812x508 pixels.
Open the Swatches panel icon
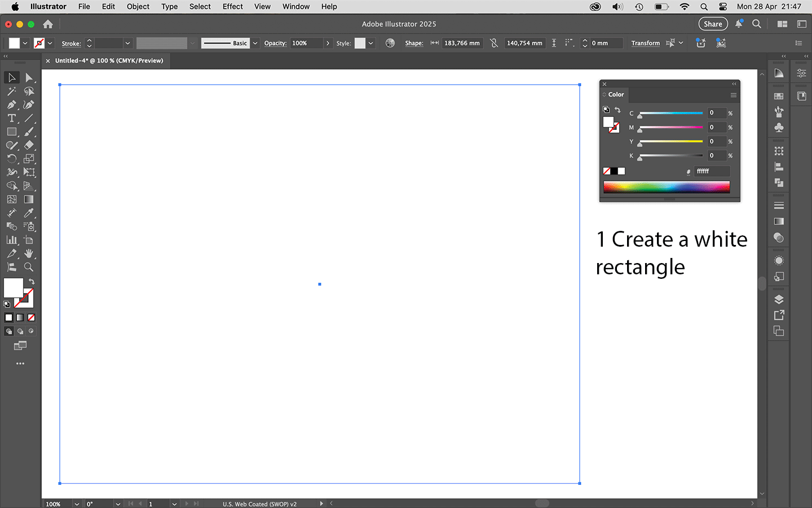pyautogui.click(x=779, y=96)
